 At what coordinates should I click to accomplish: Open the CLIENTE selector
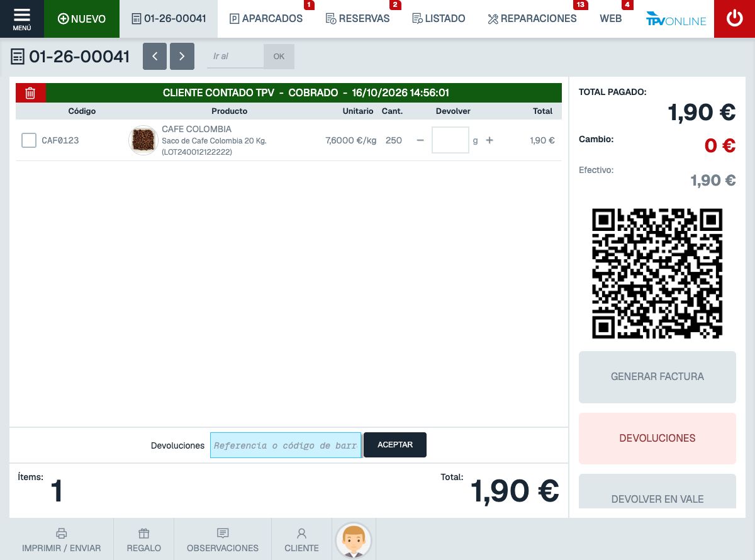point(301,540)
